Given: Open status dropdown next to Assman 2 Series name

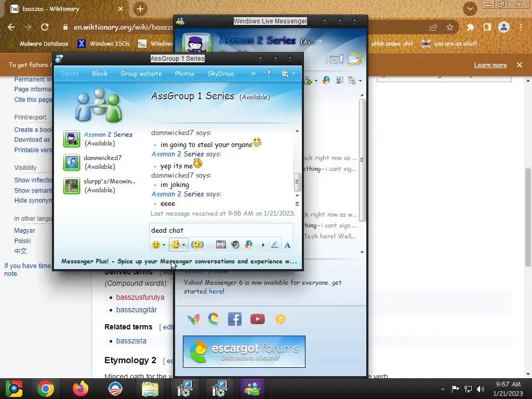Looking at the screenshot, I should 320,42.
